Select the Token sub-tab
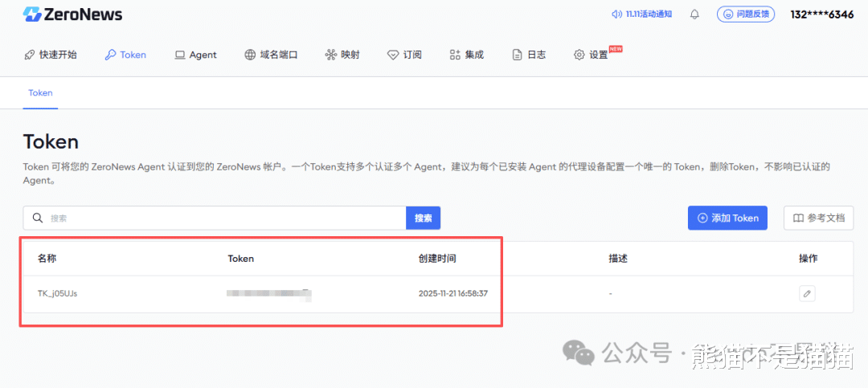 (40, 93)
